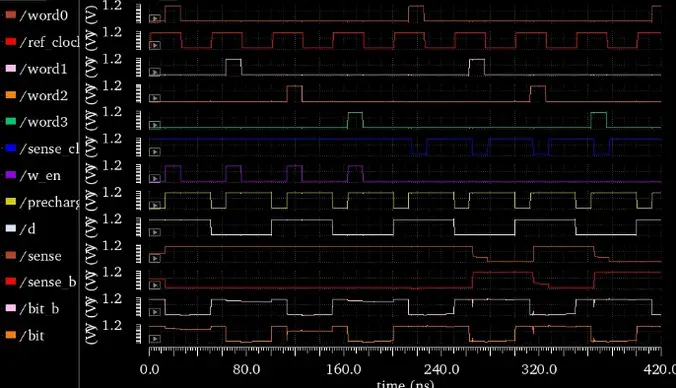The height and width of the screenshot is (388, 676).
Task: Click the arrow box icon on /sense_b trace
Action: coord(155,285)
